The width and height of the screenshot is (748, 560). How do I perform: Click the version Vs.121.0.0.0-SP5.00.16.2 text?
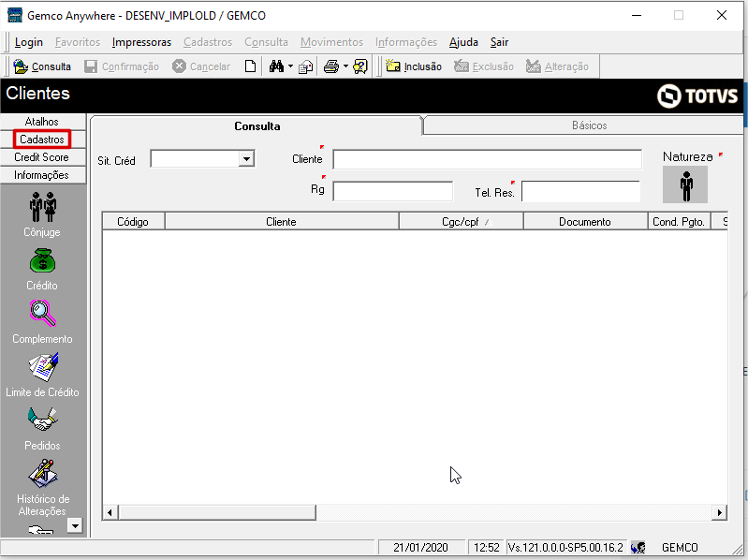(x=565, y=548)
